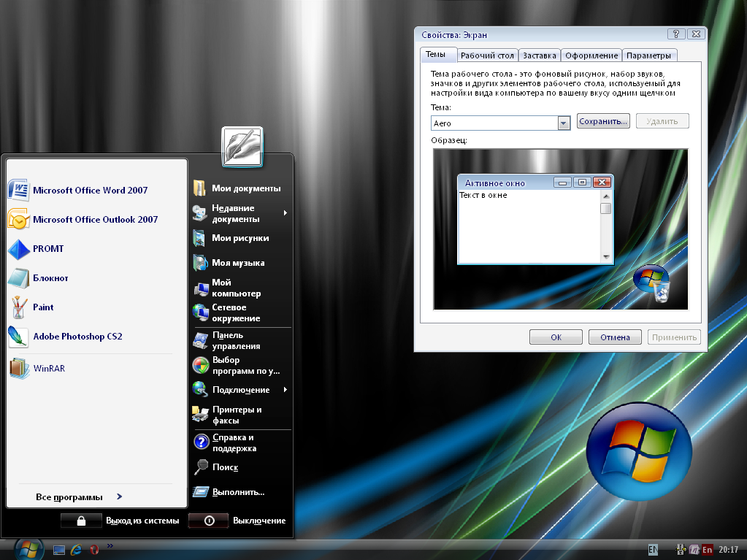Click Подключение menu entry text
The height and width of the screenshot is (560, 747).
(241, 390)
